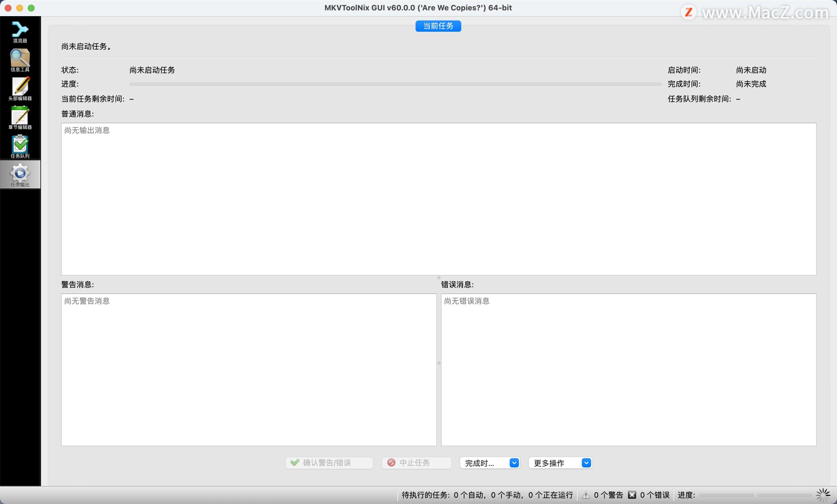Screen dimensions: 837x504
Task: Click the error X icon in status bar
Action: pos(632,495)
